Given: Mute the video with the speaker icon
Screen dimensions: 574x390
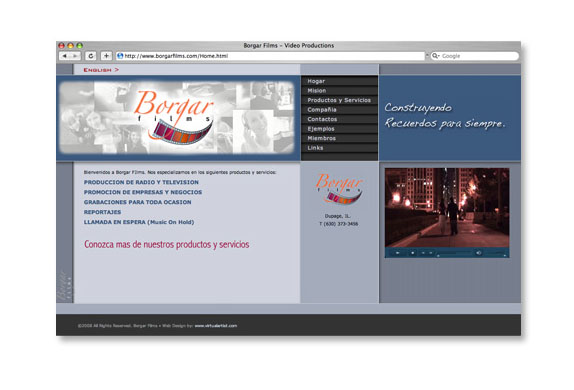Looking at the screenshot, I should click(x=478, y=253).
